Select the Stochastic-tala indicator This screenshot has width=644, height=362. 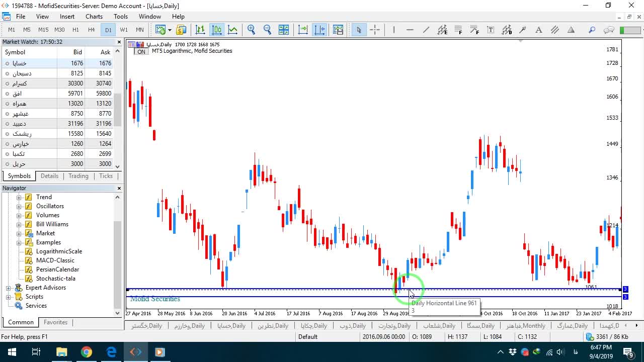coord(55,279)
